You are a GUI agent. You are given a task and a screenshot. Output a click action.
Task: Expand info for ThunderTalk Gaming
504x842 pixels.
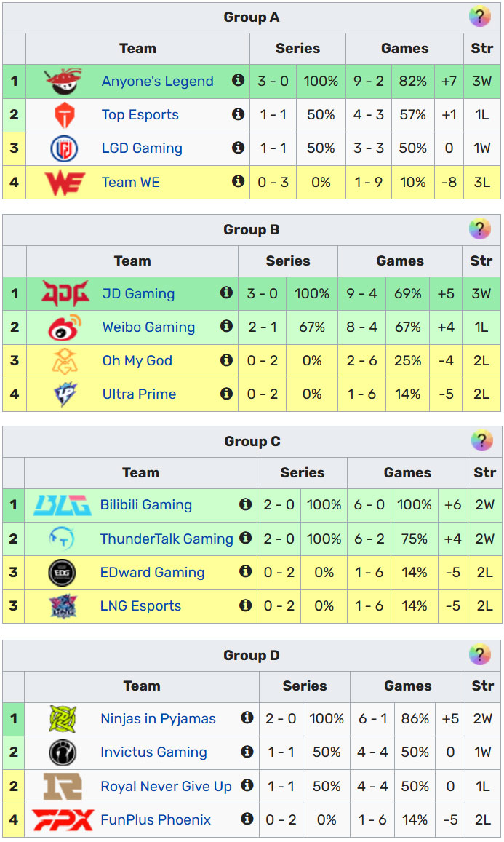coord(246,538)
